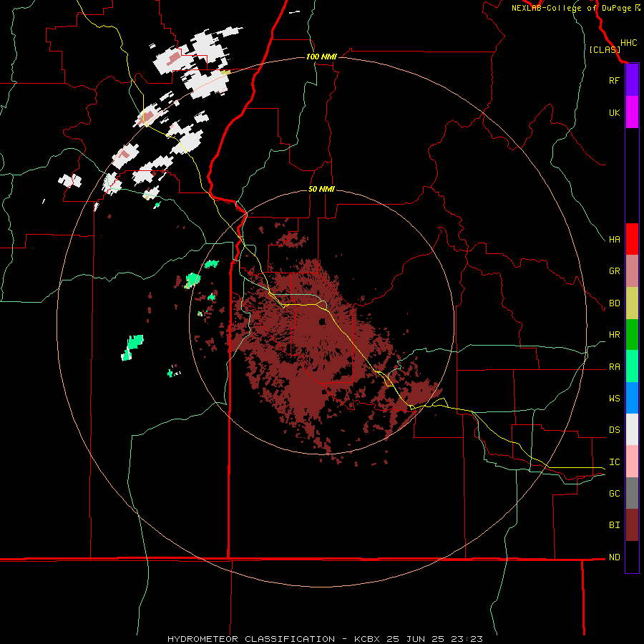Click the dark red BI legend swatch
Image resolution: width=644 pixels, height=644 pixels.
point(632,525)
